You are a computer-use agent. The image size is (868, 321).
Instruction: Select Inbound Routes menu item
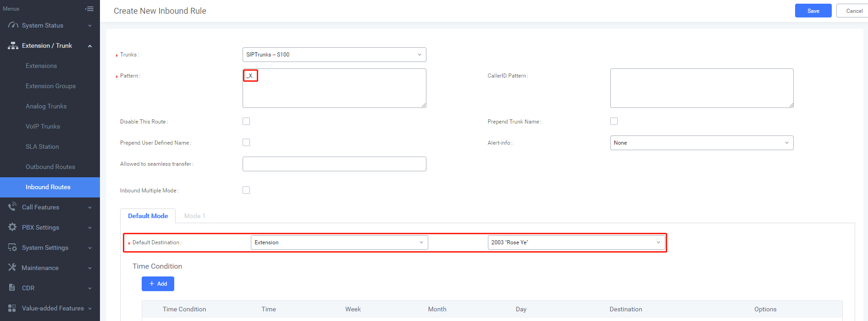tap(50, 187)
